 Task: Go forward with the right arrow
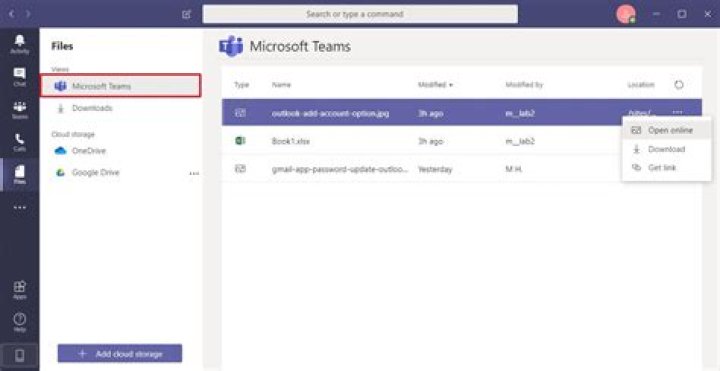click(28, 14)
